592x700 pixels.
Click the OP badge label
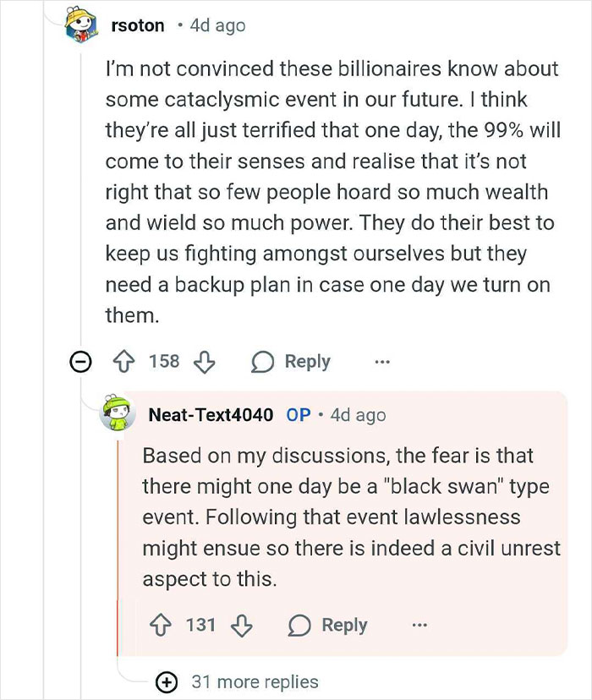tap(298, 414)
